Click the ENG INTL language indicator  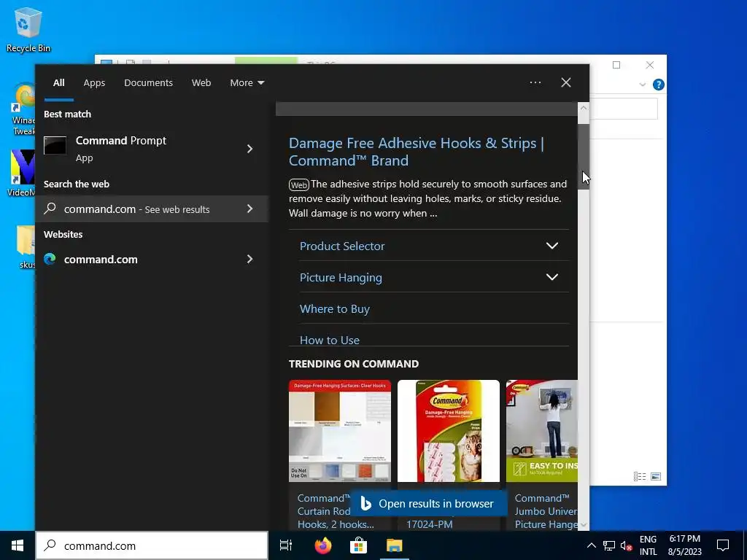pyautogui.click(x=648, y=545)
